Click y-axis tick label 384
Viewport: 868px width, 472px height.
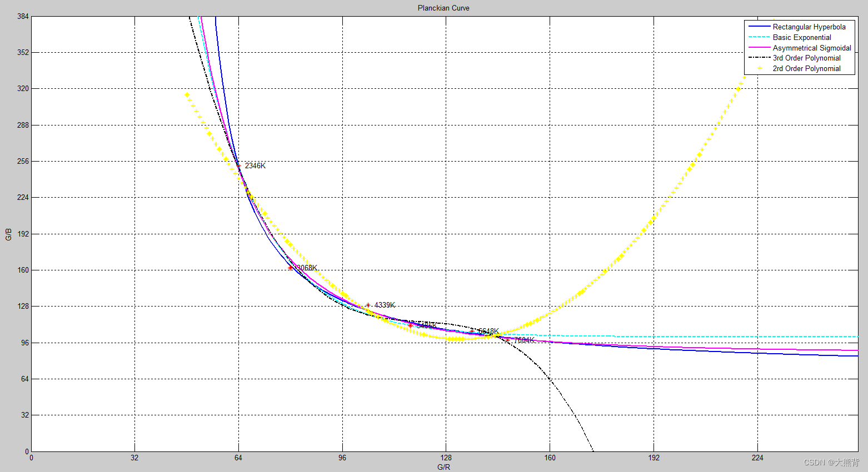coord(23,16)
